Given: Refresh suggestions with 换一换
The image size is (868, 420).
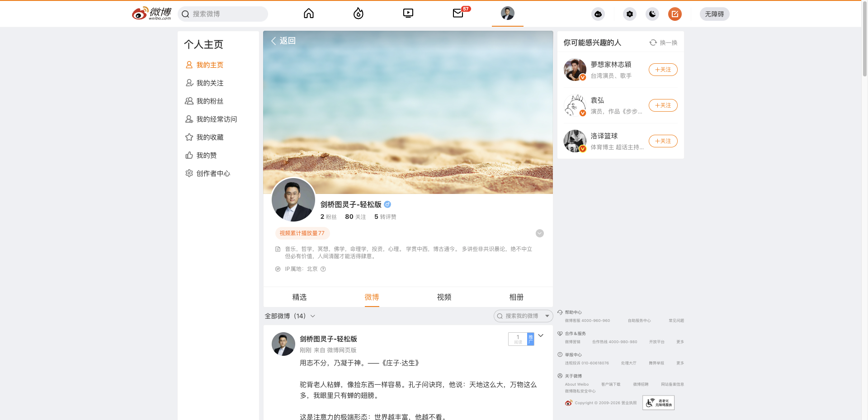Looking at the screenshot, I should 663,42.
